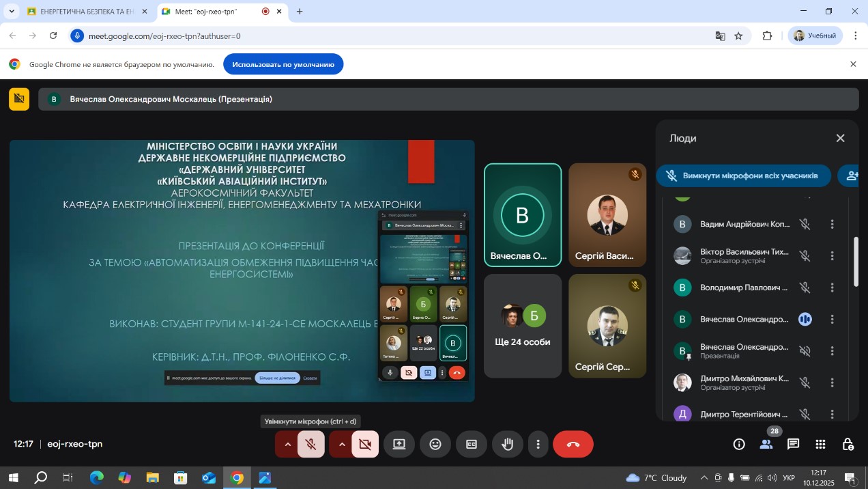Open host controls lock icon

pos(848,444)
